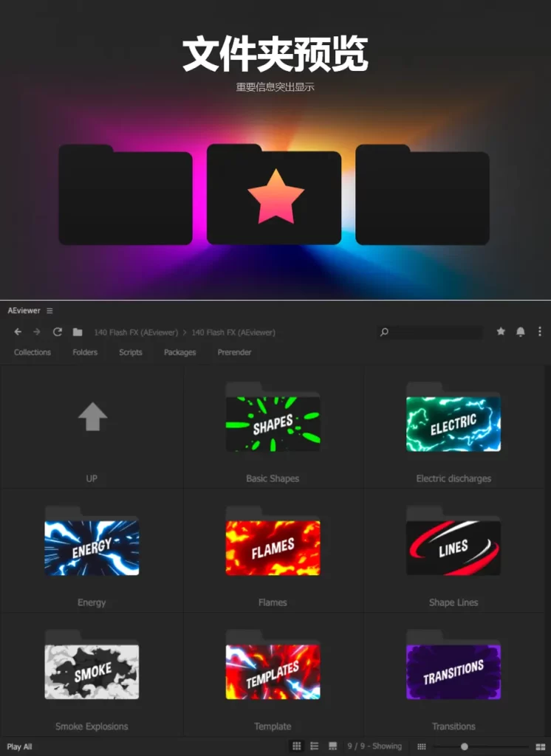Open the AEviewer panel hamburger menu

point(49,311)
